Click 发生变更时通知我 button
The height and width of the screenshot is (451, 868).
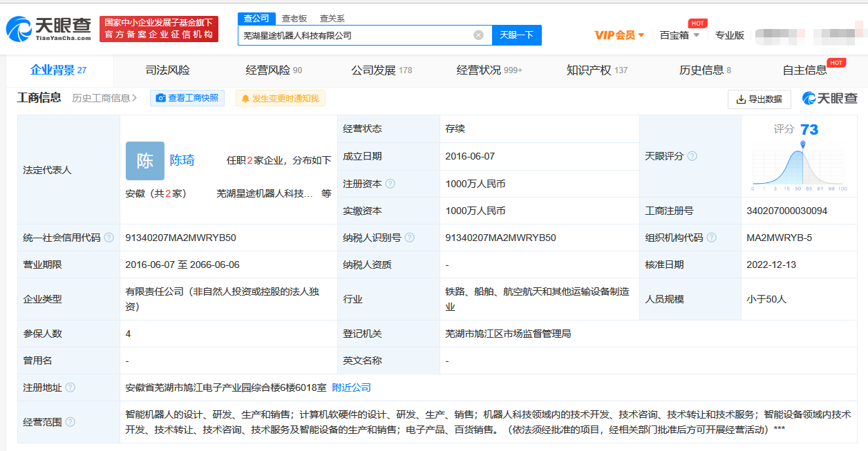click(x=281, y=98)
